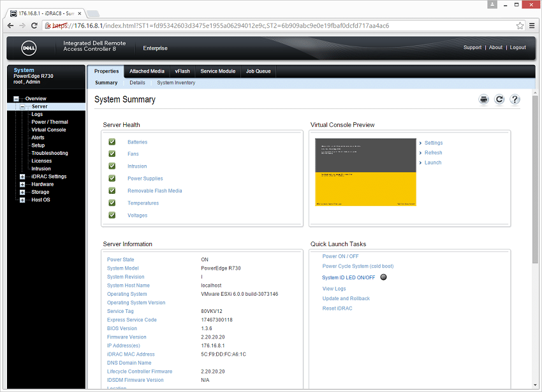The height and width of the screenshot is (392, 542).
Task: Open Virtual Console Settings link
Action: click(x=434, y=143)
